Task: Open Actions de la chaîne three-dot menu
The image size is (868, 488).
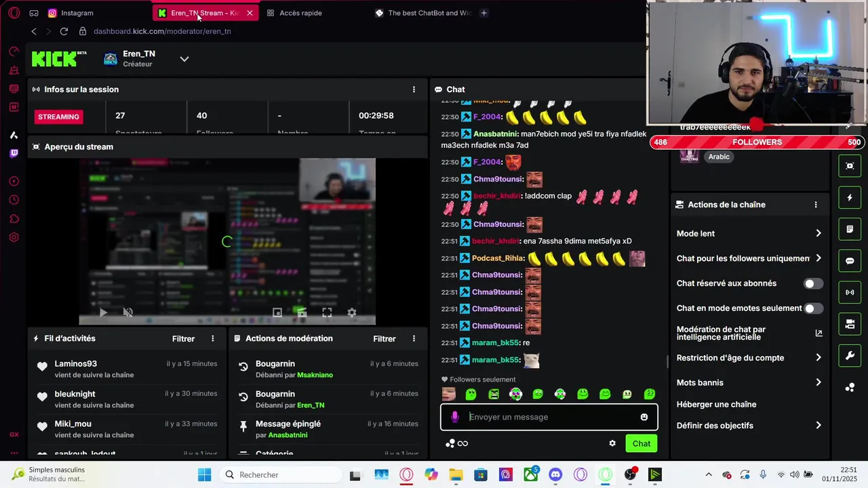Action: pyautogui.click(x=816, y=205)
